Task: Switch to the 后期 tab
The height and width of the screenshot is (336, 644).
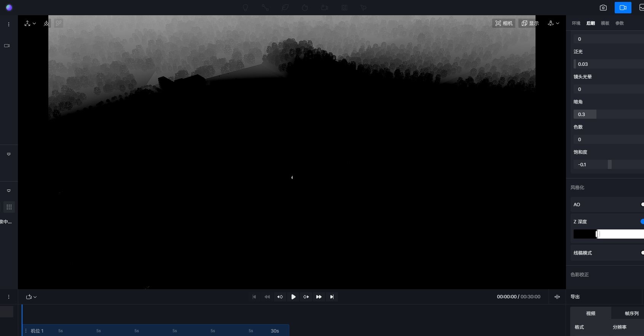Action: 591,23
